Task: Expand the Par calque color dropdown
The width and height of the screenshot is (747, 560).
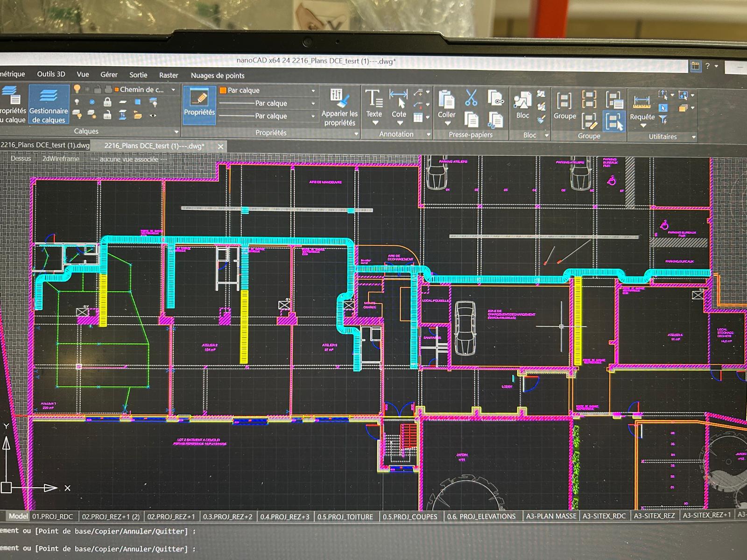Action: (x=313, y=91)
